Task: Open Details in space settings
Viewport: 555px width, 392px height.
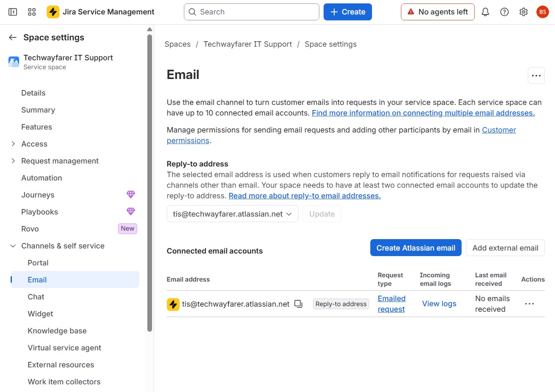Action: click(x=33, y=93)
